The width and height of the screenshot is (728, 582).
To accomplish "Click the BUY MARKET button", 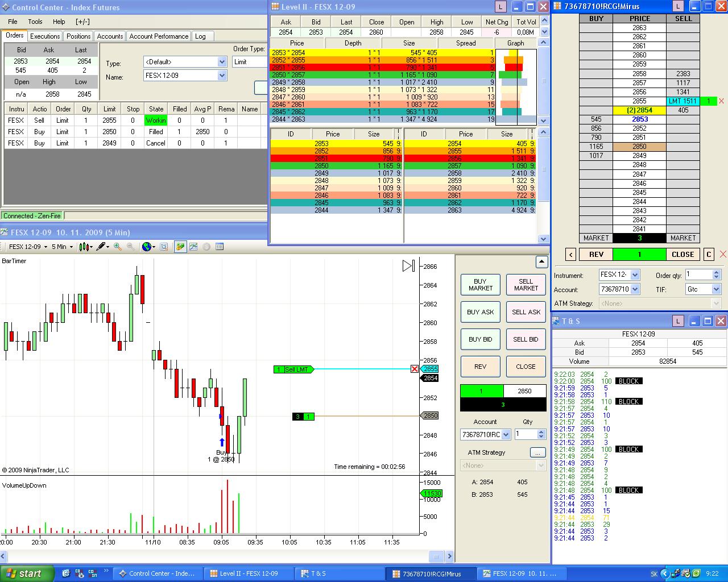I will coord(481,285).
